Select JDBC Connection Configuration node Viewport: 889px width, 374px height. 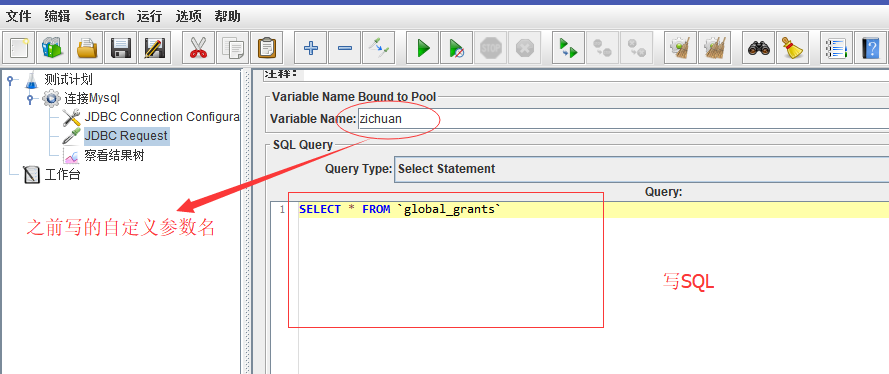pyautogui.click(x=162, y=117)
